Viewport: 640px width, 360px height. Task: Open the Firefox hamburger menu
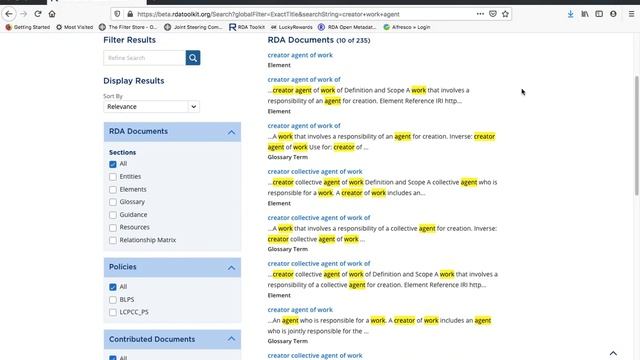(x=631, y=14)
